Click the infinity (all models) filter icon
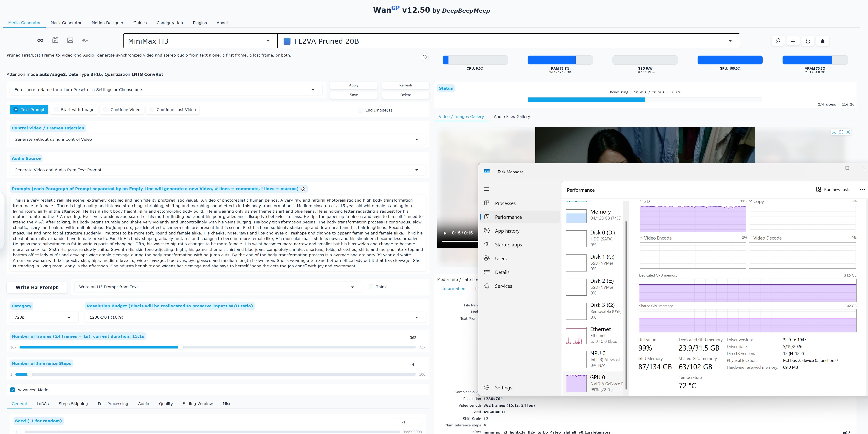Viewport: 868px width, 434px height. tap(40, 40)
